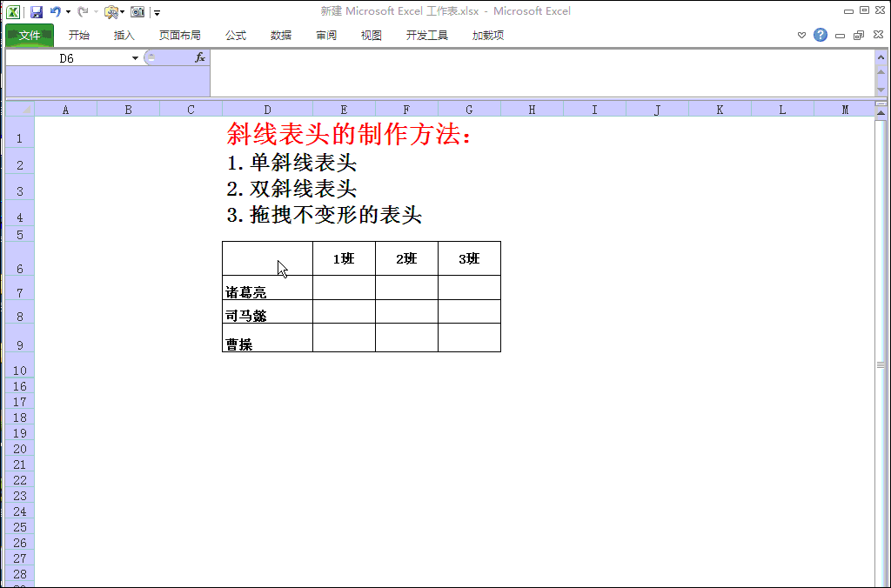Select the empty cell under 1班 in 诸葛亮 row
This screenshot has height=588, width=891.
[x=344, y=287]
